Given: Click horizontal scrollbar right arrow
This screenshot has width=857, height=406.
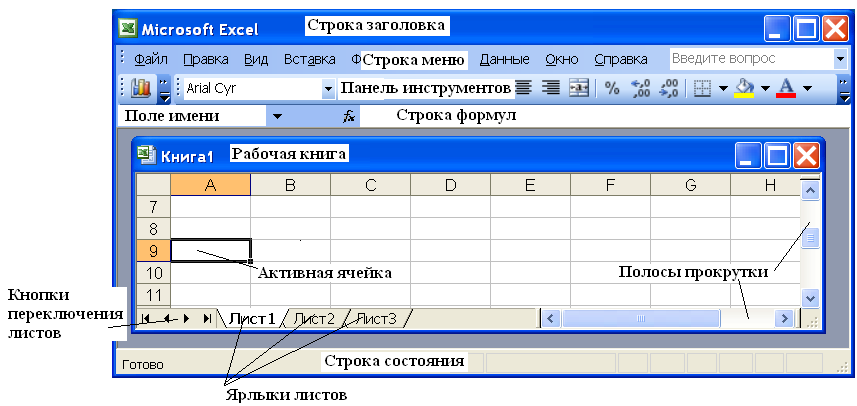Looking at the screenshot, I should (785, 318).
